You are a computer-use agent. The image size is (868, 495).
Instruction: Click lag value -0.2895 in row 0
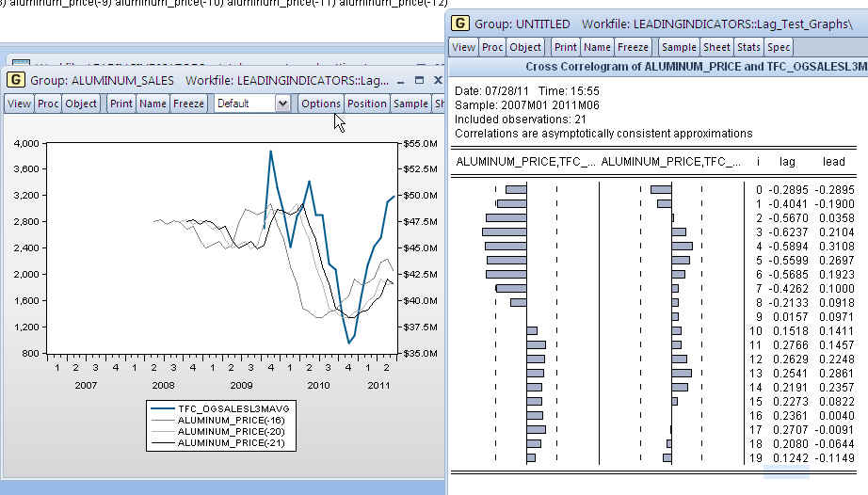coord(788,190)
